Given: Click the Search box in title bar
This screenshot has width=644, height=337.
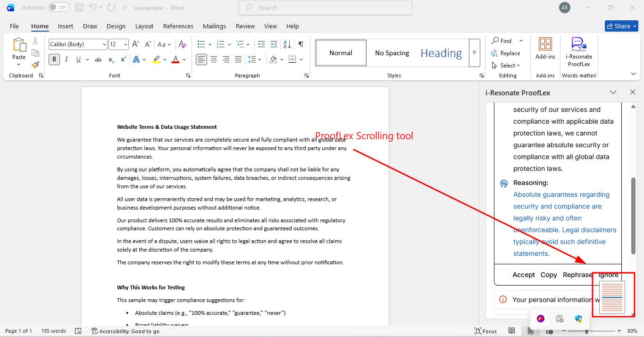Looking at the screenshot, I should click(x=326, y=8).
